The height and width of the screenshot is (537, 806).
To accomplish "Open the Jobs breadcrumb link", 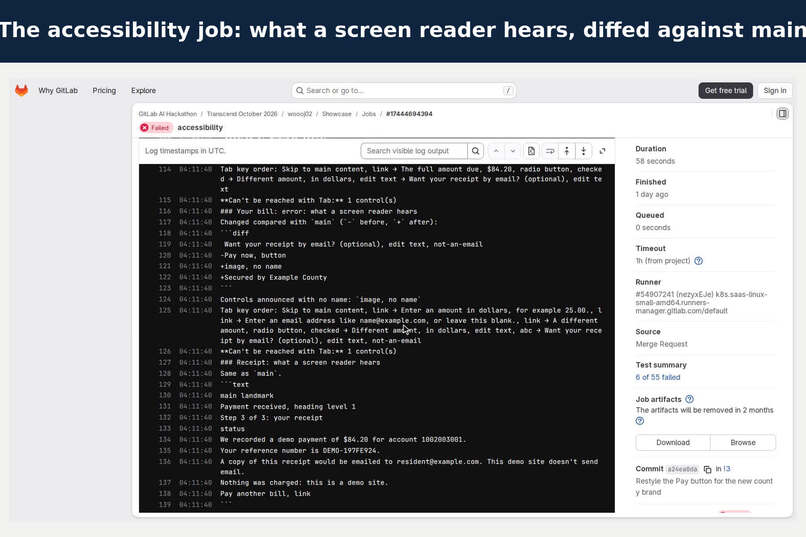I will [369, 114].
